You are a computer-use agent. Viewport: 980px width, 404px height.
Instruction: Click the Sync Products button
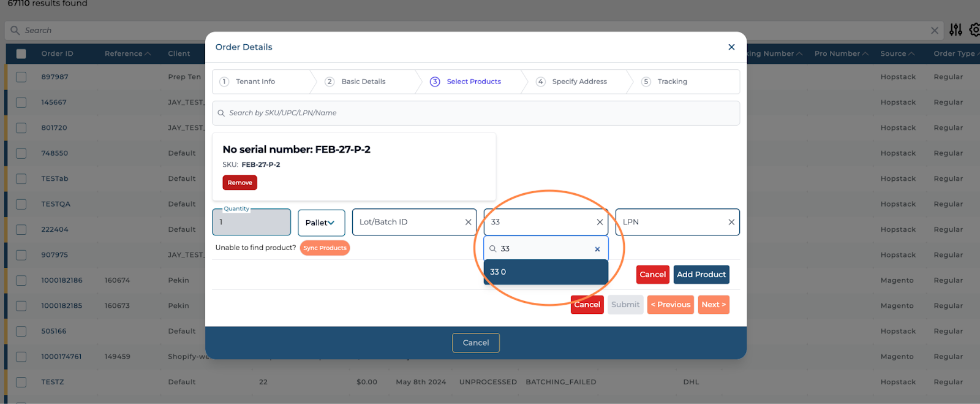(x=325, y=248)
